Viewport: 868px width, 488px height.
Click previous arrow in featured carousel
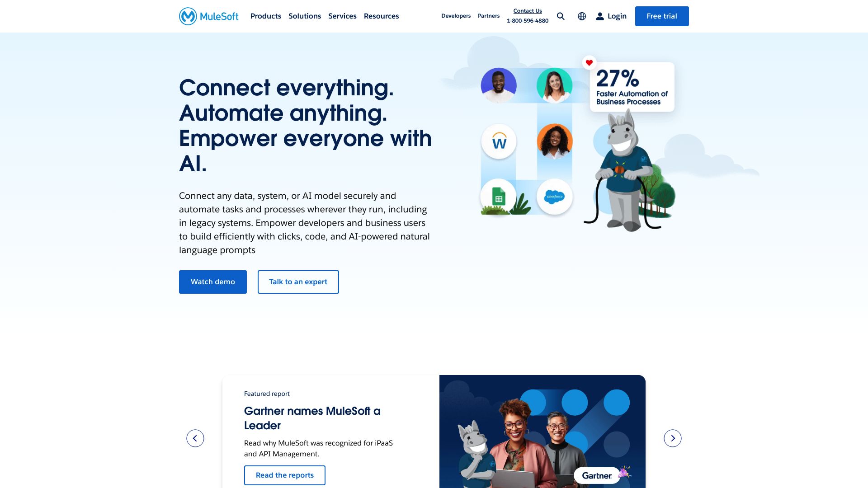click(195, 438)
